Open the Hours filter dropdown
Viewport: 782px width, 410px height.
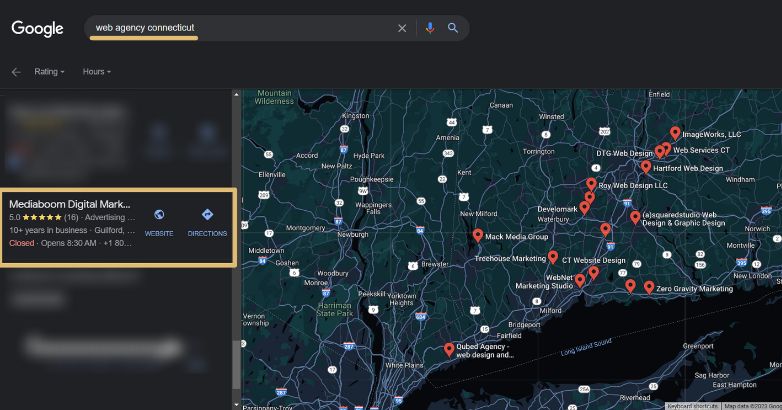[x=96, y=72]
